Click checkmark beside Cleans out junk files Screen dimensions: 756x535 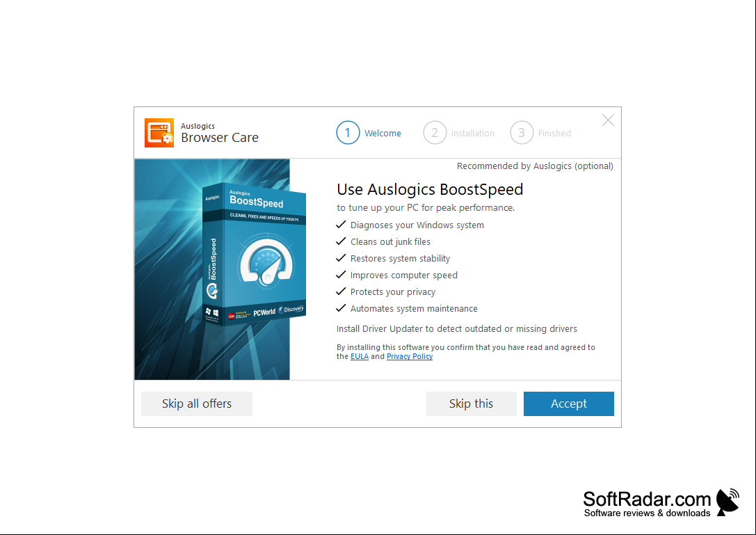pos(341,241)
